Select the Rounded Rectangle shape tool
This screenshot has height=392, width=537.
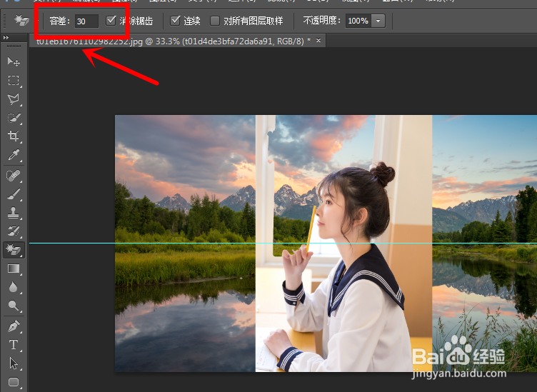(14, 382)
